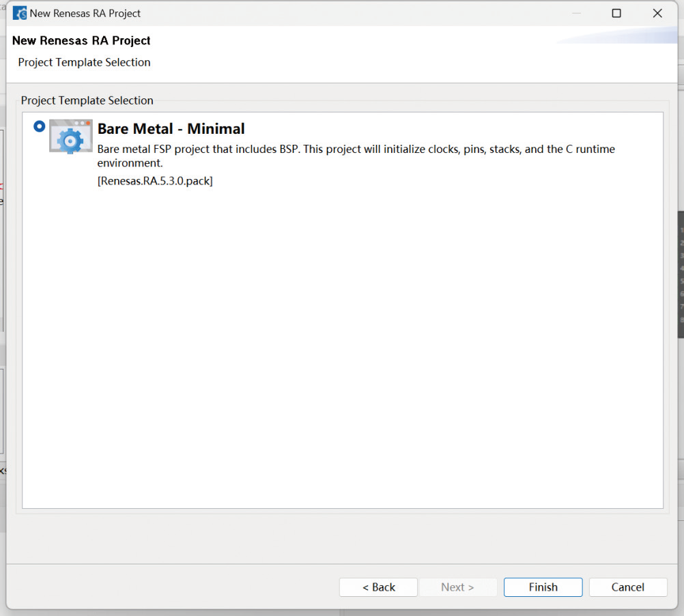Select the Bare Metal - Minimal radio button
The width and height of the screenshot is (684, 616).
[x=40, y=126]
